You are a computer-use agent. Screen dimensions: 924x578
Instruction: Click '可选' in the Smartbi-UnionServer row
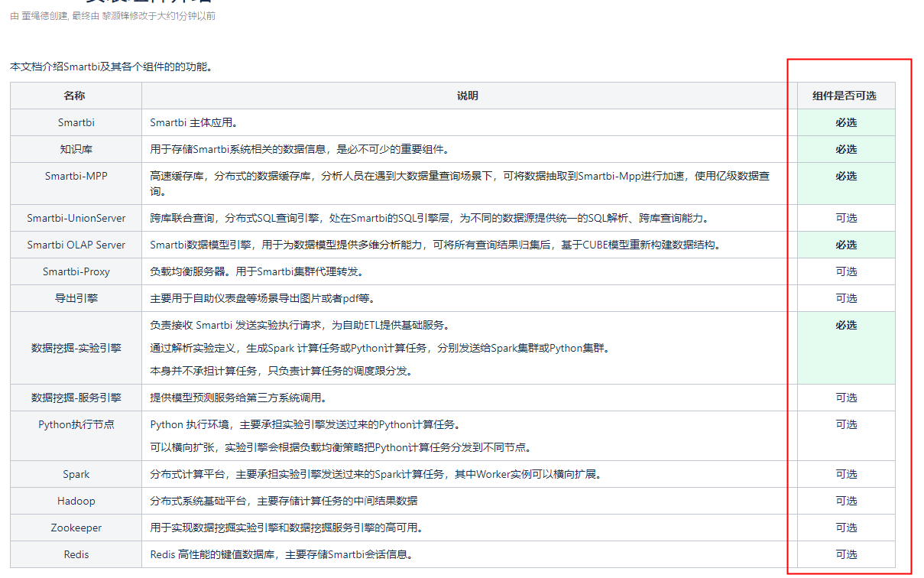click(x=846, y=218)
